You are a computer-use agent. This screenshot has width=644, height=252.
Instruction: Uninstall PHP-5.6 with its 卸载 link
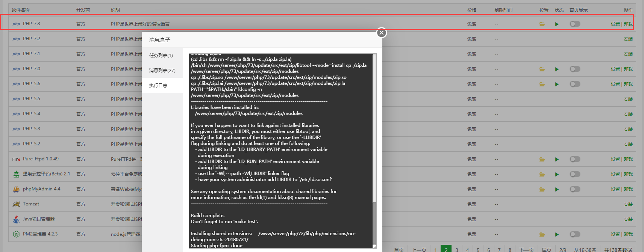628,84
